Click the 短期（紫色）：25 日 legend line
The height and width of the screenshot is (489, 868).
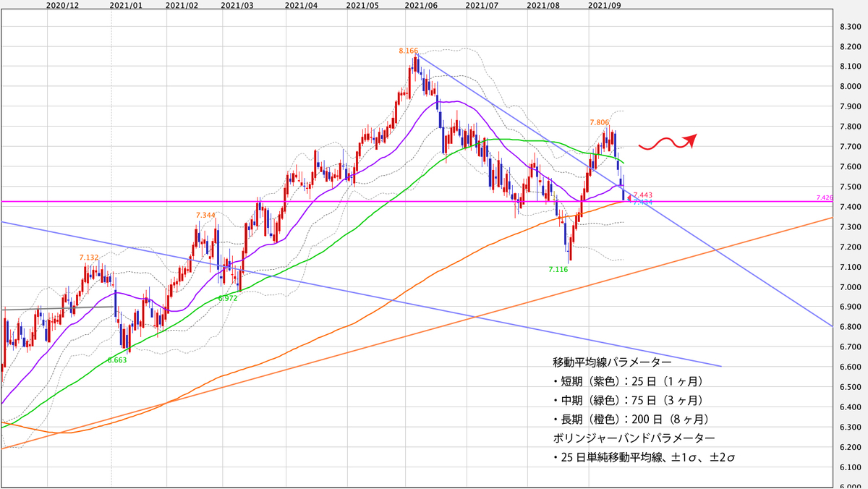coord(628,380)
